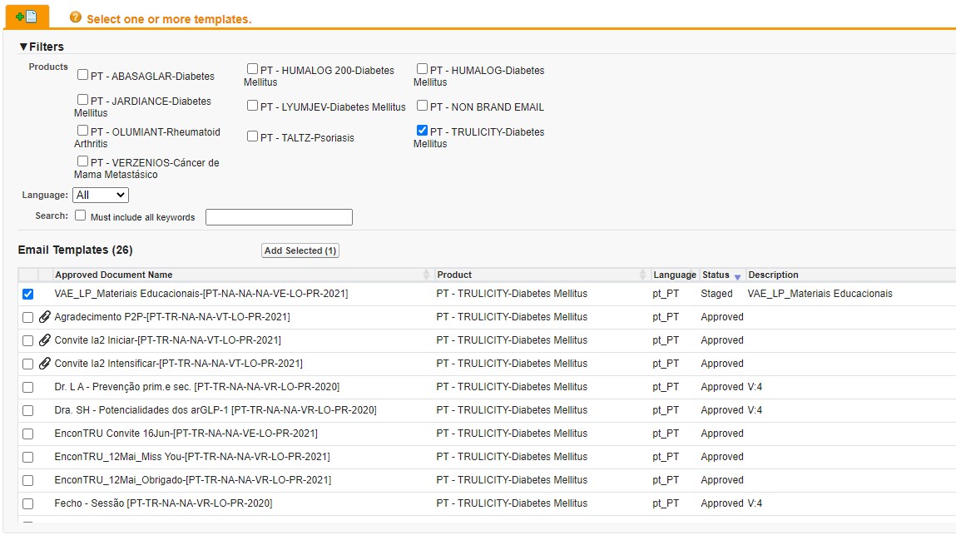Click paperclip icon for Agradecimento P2P template

tap(45, 317)
